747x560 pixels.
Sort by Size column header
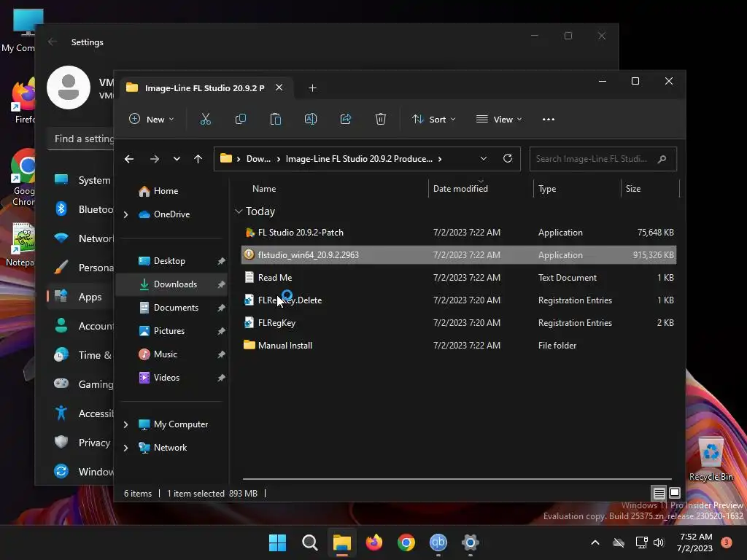click(632, 189)
